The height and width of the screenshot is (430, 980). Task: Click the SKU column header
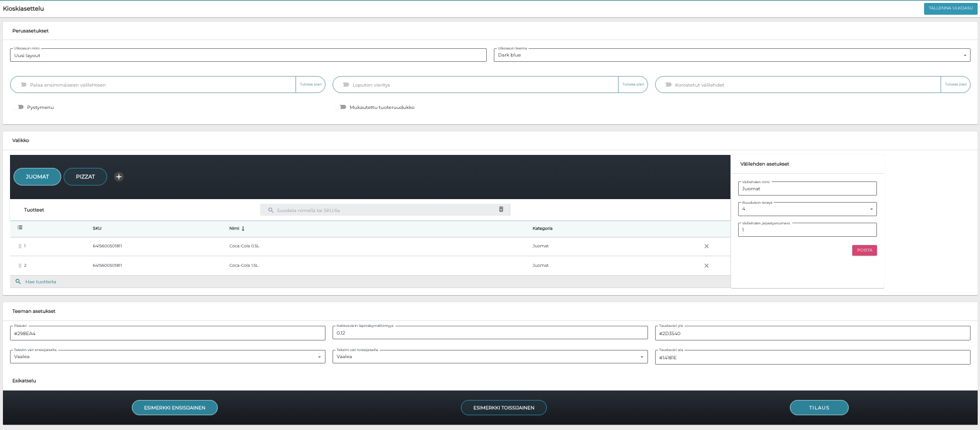tap(97, 229)
